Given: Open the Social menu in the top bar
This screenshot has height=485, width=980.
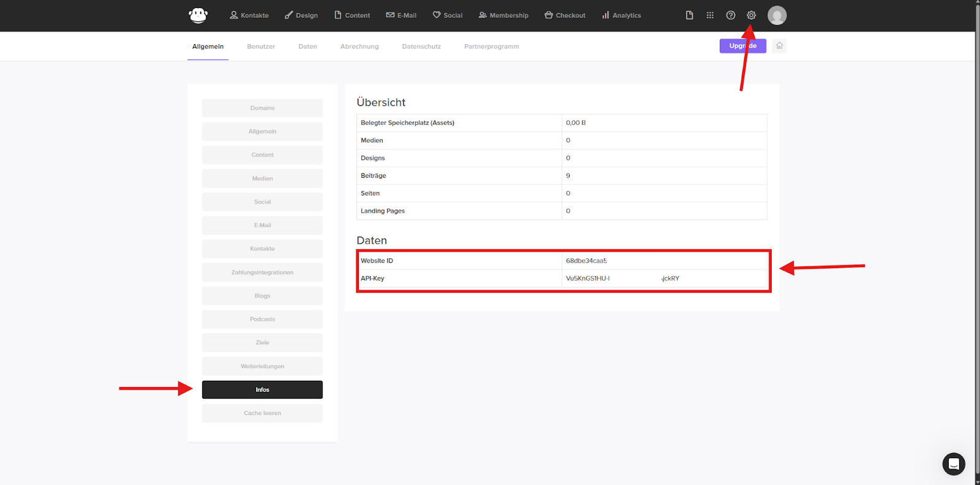Looking at the screenshot, I should click(448, 15).
